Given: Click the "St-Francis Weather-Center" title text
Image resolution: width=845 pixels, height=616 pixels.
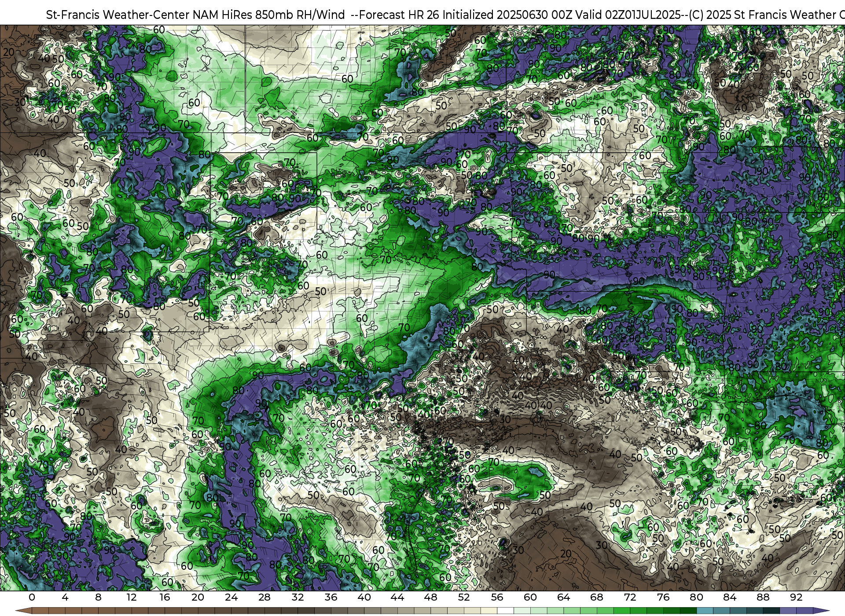Looking at the screenshot, I should [x=118, y=15].
